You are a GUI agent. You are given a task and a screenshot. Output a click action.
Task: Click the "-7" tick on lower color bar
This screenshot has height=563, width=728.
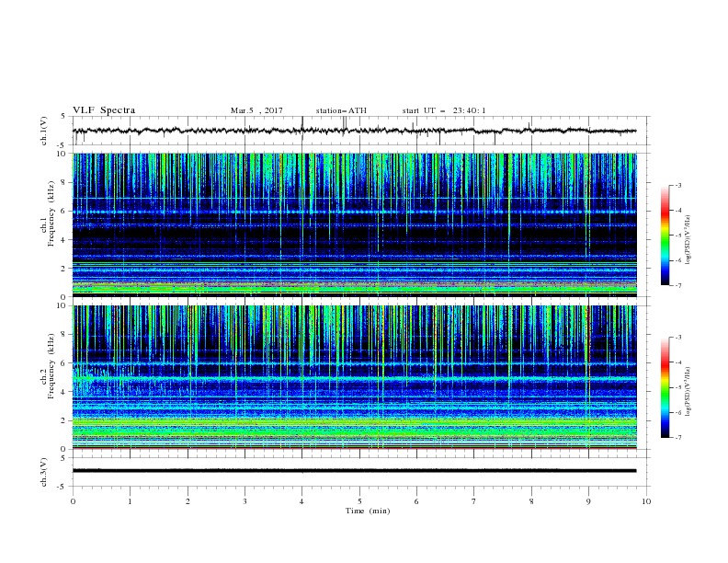(678, 438)
